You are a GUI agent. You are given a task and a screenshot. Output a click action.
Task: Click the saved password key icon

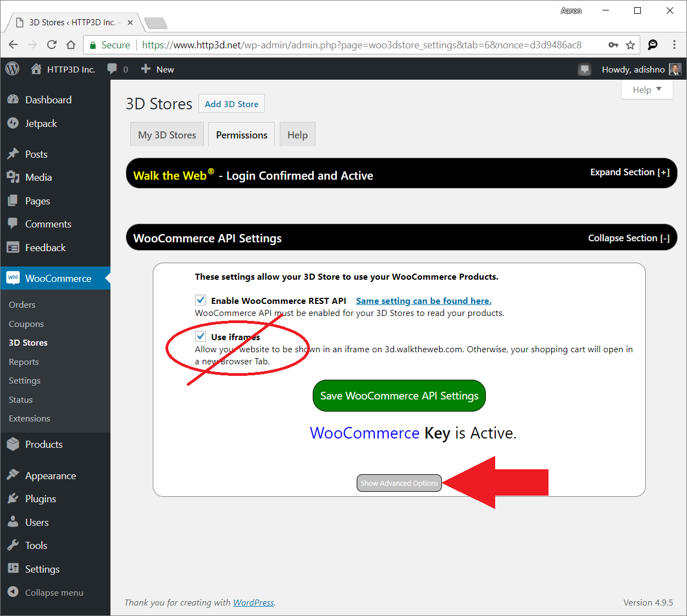tap(613, 45)
